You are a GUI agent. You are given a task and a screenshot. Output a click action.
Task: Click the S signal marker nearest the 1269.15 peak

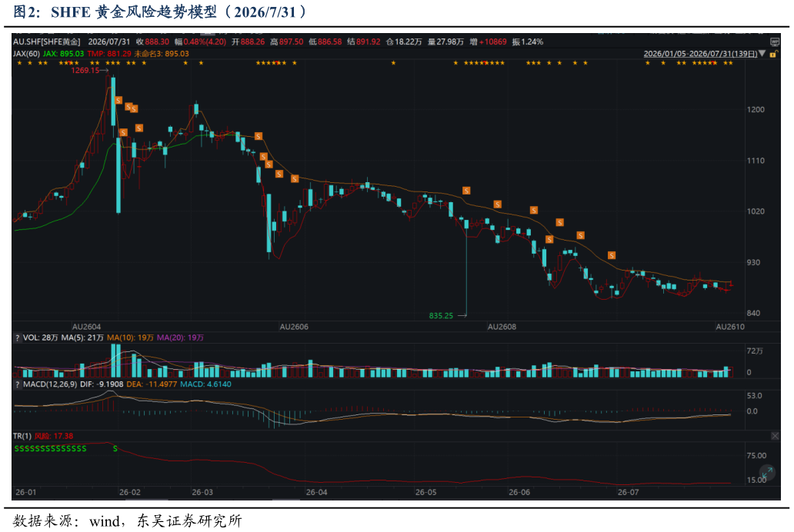pyautogui.click(x=118, y=100)
